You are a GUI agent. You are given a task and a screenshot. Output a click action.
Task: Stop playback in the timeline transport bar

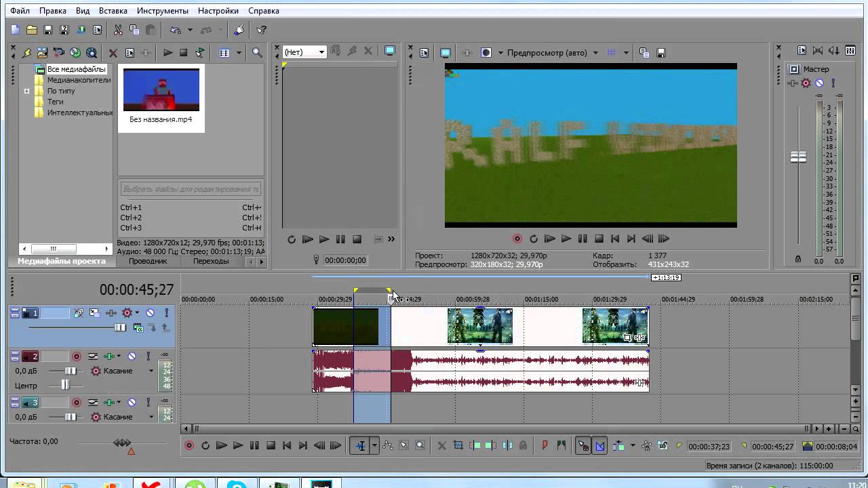coord(271,445)
